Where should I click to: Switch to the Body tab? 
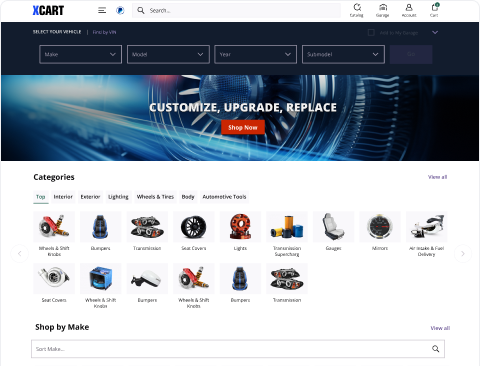[188, 197]
